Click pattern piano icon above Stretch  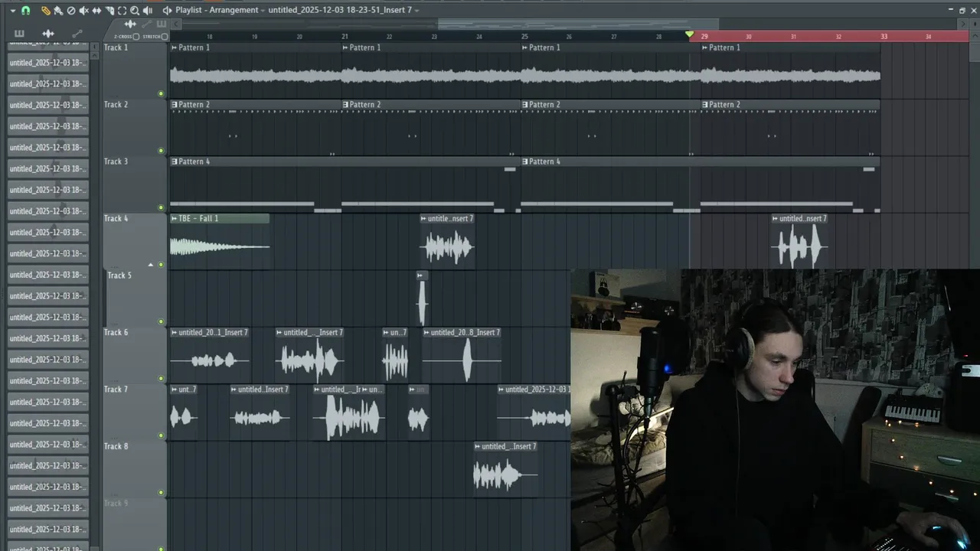162,24
